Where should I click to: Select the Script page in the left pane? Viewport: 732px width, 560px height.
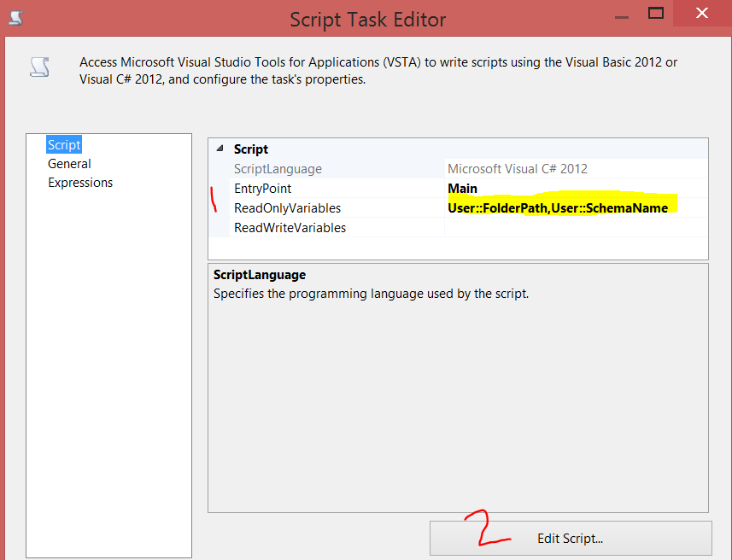pyautogui.click(x=64, y=144)
